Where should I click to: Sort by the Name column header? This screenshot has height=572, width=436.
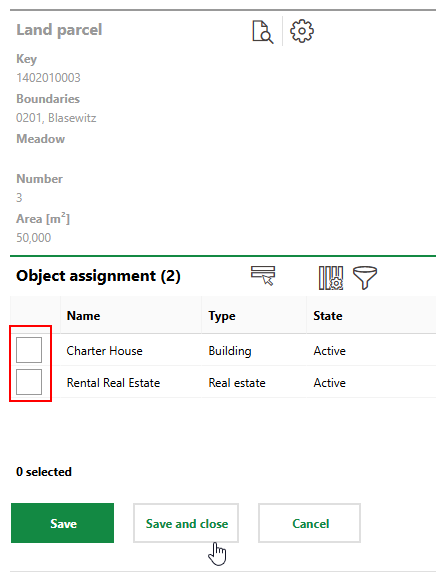[84, 316]
